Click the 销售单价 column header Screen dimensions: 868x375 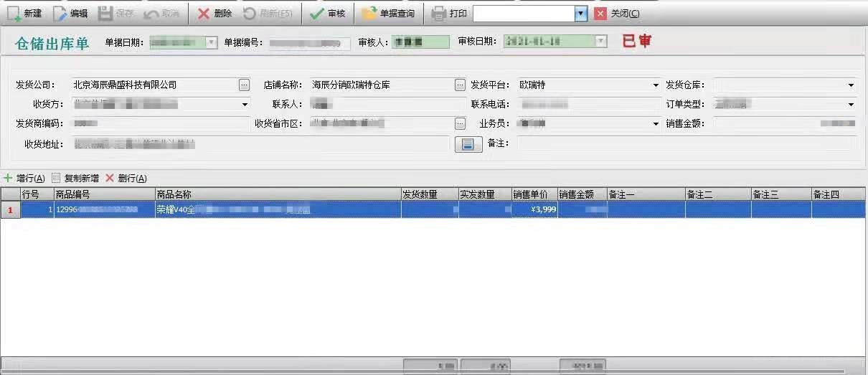click(534, 194)
